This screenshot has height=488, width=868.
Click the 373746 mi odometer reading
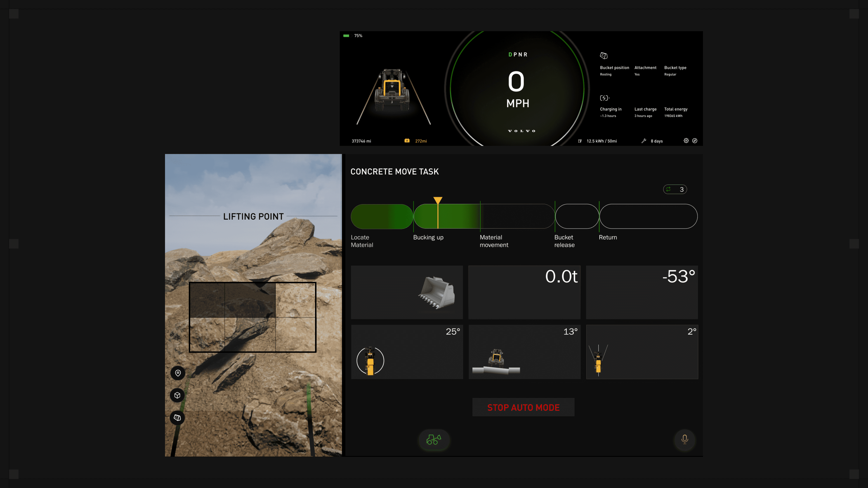pyautogui.click(x=361, y=141)
